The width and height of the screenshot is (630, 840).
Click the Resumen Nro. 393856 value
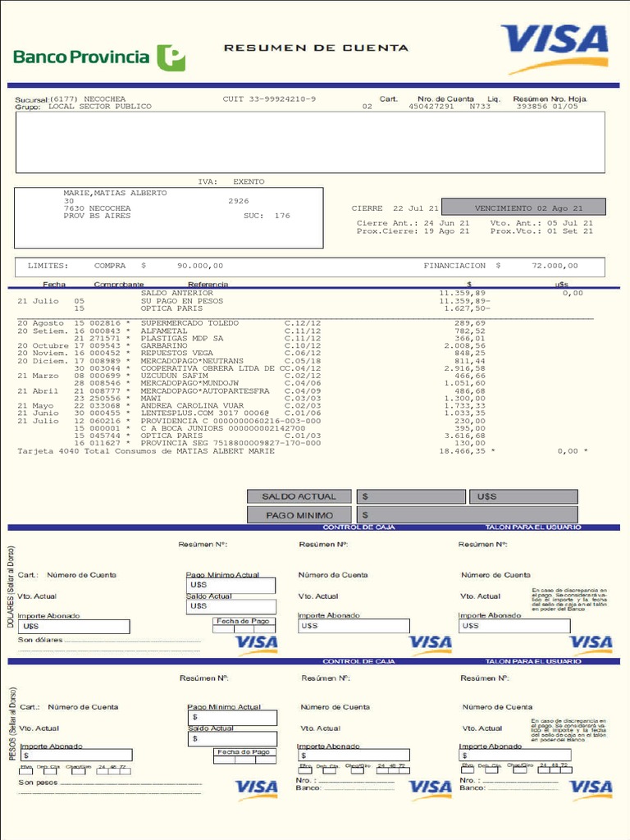[x=532, y=107]
